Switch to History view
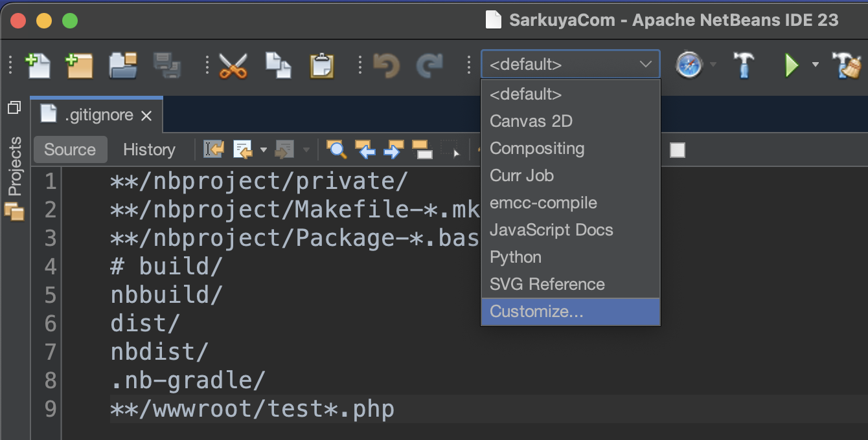Image resolution: width=868 pixels, height=440 pixels. point(149,149)
